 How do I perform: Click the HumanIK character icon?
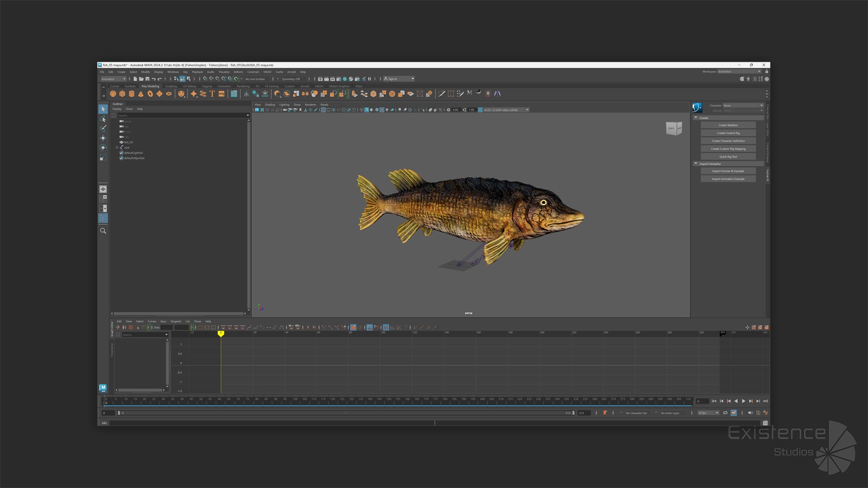[697, 108]
